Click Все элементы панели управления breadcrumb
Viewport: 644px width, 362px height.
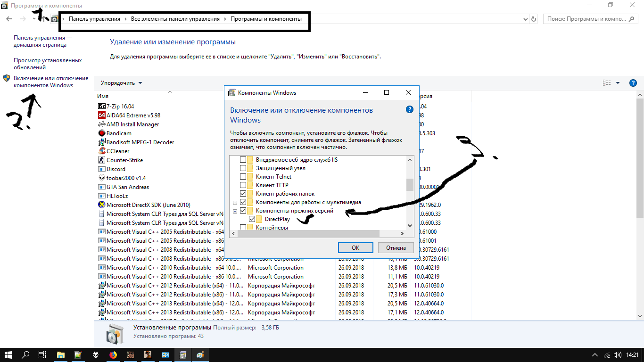tap(175, 19)
